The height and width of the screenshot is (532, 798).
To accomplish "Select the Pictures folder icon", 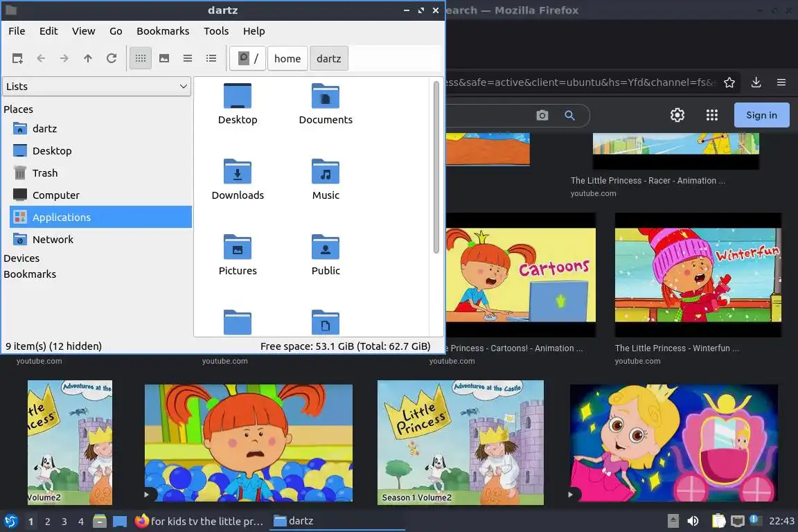I will [238, 254].
